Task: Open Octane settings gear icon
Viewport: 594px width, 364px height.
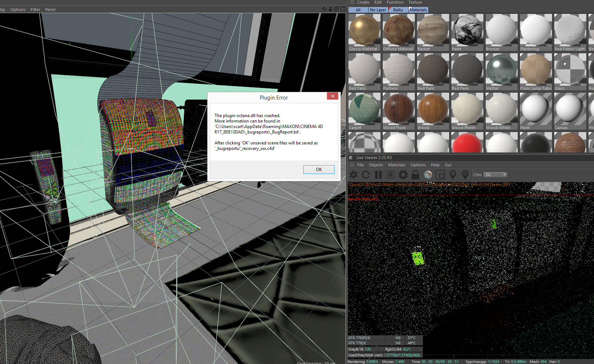Action: click(x=403, y=175)
